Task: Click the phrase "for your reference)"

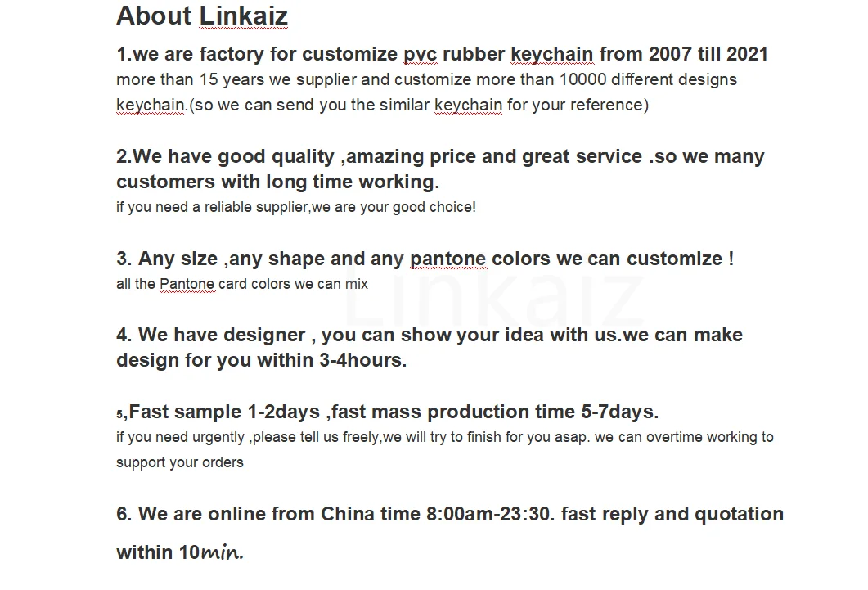Action: pos(578,106)
